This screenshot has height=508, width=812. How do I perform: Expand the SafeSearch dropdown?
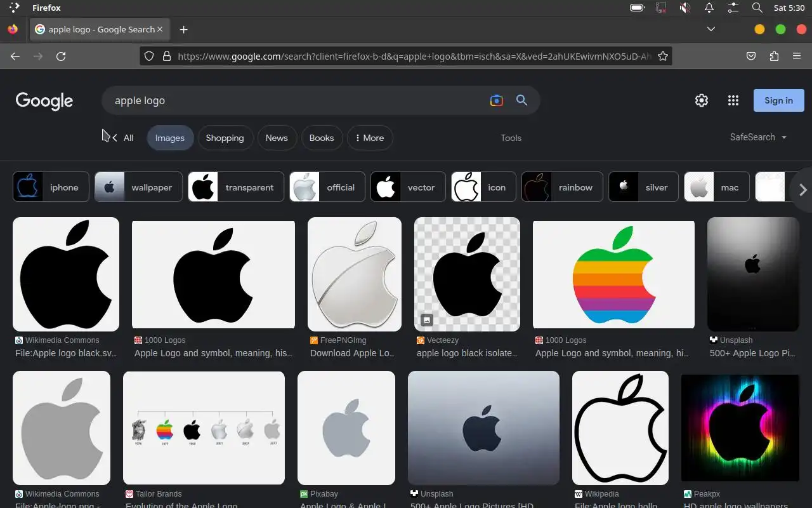(x=758, y=137)
